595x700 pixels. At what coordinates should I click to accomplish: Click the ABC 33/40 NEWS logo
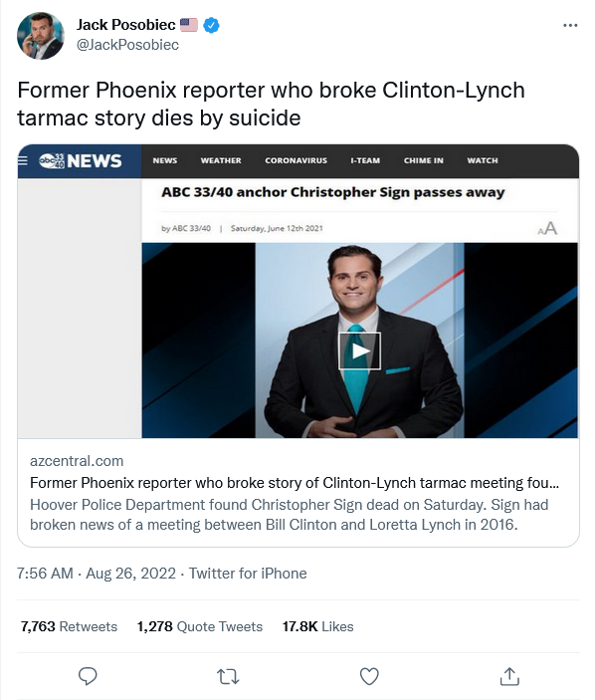tap(81, 160)
